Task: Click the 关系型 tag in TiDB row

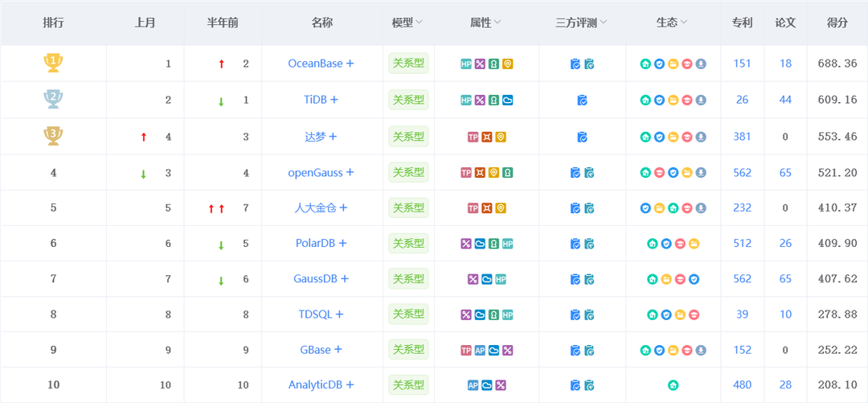Action: pos(408,101)
